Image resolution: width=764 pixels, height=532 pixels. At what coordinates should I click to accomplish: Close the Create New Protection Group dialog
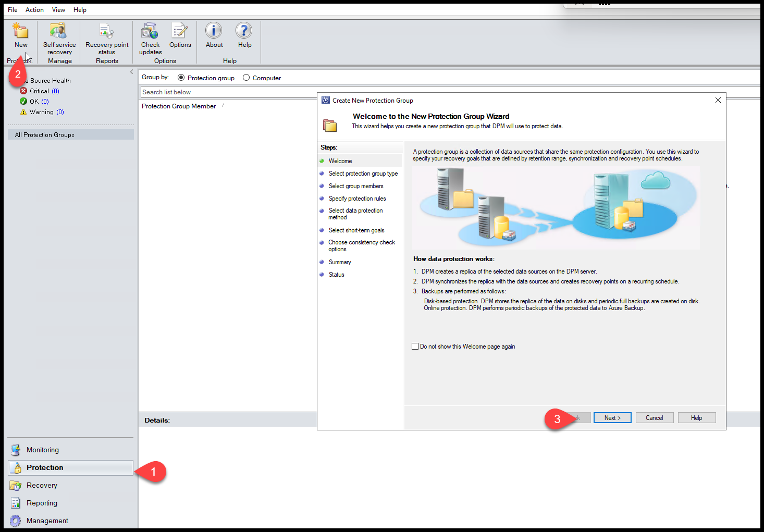point(718,100)
